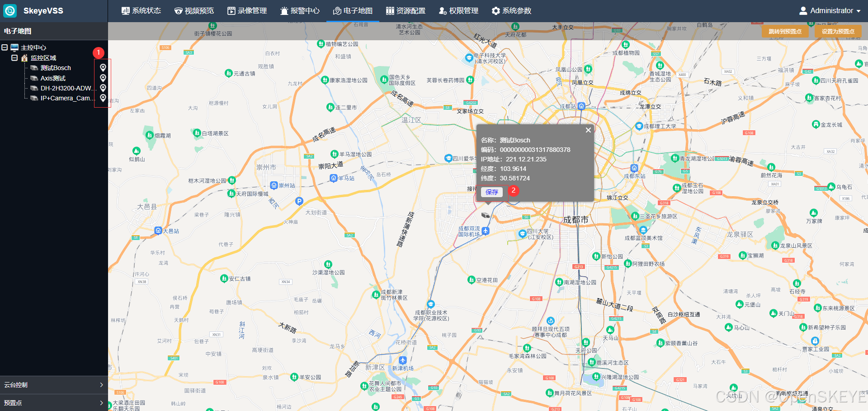The width and height of the screenshot is (868, 411).
Task: Select the DH-2H3200-ADW camera
Action: pos(67,88)
